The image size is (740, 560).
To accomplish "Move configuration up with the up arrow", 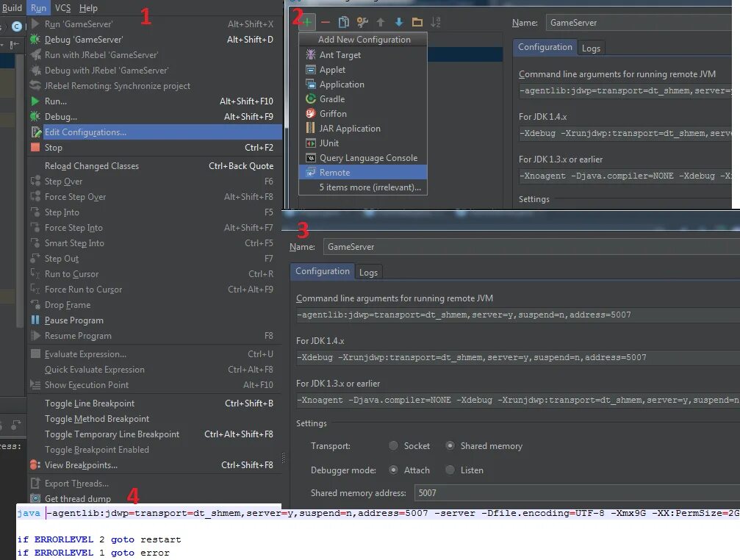I will [381, 22].
